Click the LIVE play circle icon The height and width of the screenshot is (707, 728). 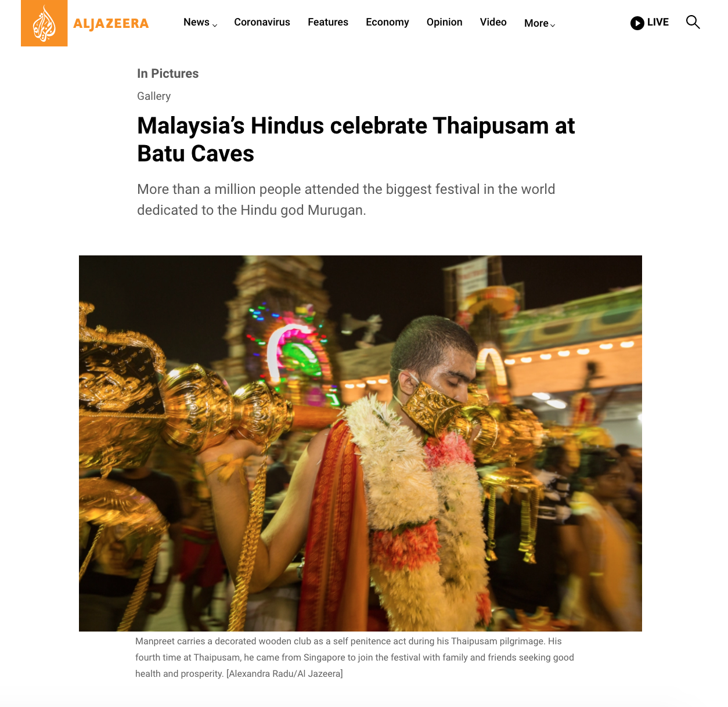(x=637, y=23)
